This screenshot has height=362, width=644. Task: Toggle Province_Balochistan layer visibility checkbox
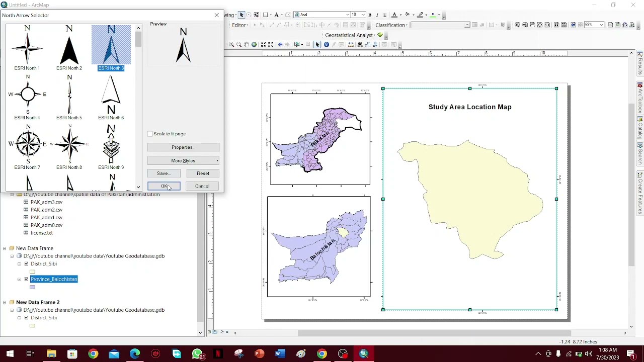27,279
